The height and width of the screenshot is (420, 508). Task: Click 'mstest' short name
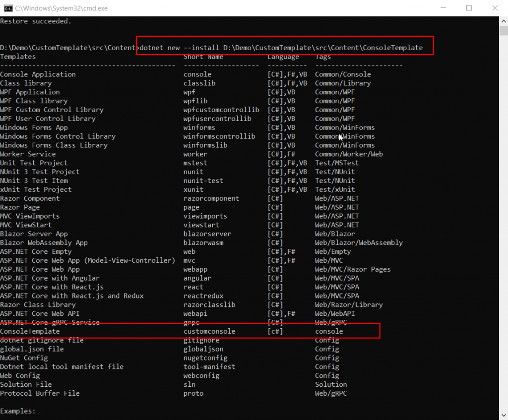(x=195, y=163)
